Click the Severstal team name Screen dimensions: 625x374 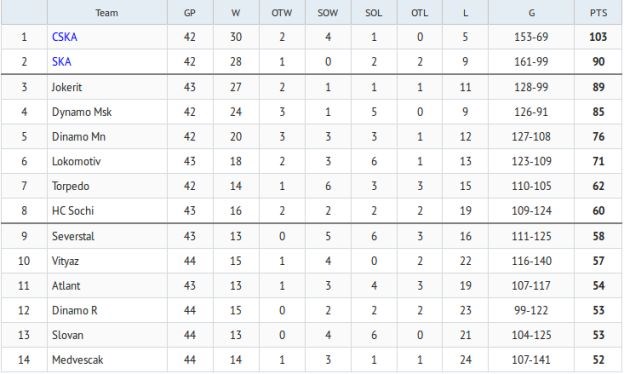(x=73, y=236)
